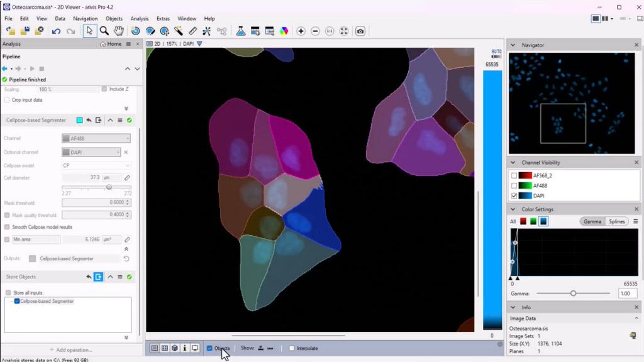This screenshot has height=362, width=644.
Task: Select the hand pan tool
Action: pyautogui.click(x=118, y=30)
